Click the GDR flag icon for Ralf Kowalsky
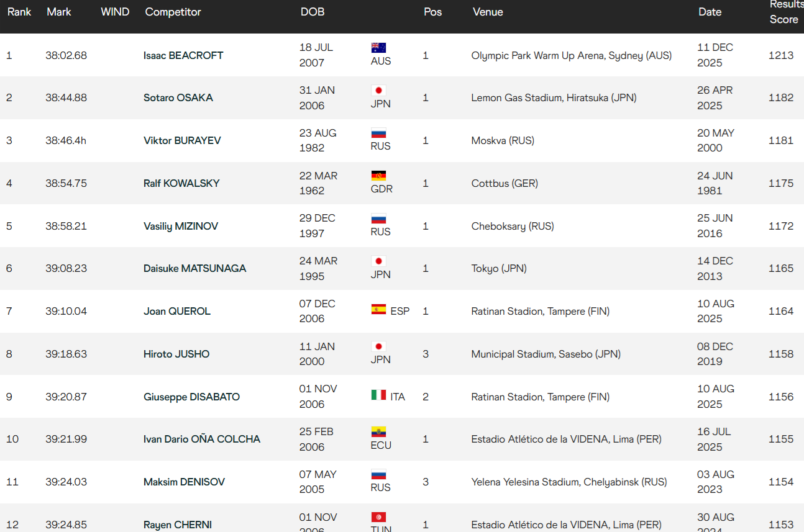 pyautogui.click(x=378, y=176)
